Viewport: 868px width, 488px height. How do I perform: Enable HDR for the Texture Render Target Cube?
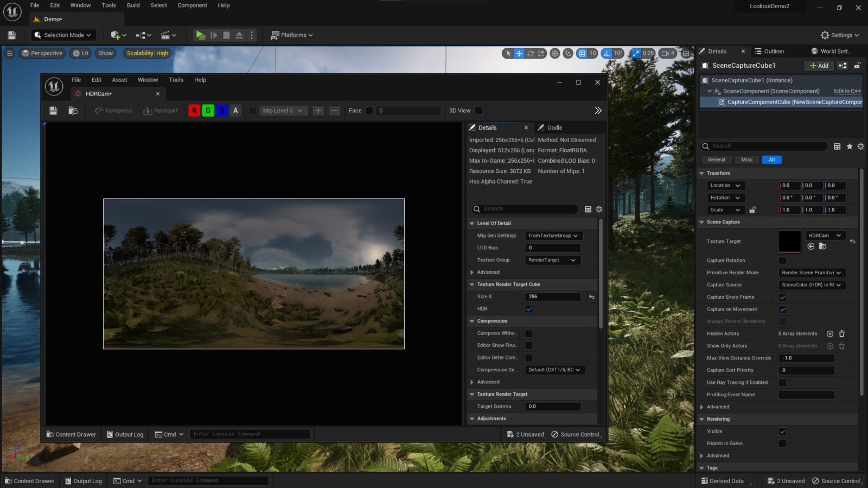tap(529, 309)
